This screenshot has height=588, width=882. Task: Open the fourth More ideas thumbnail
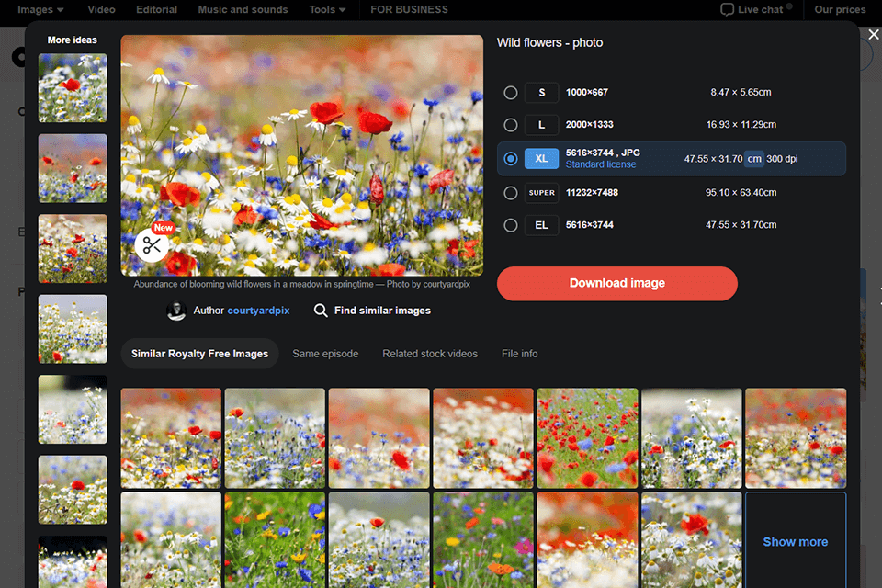(x=73, y=329)
